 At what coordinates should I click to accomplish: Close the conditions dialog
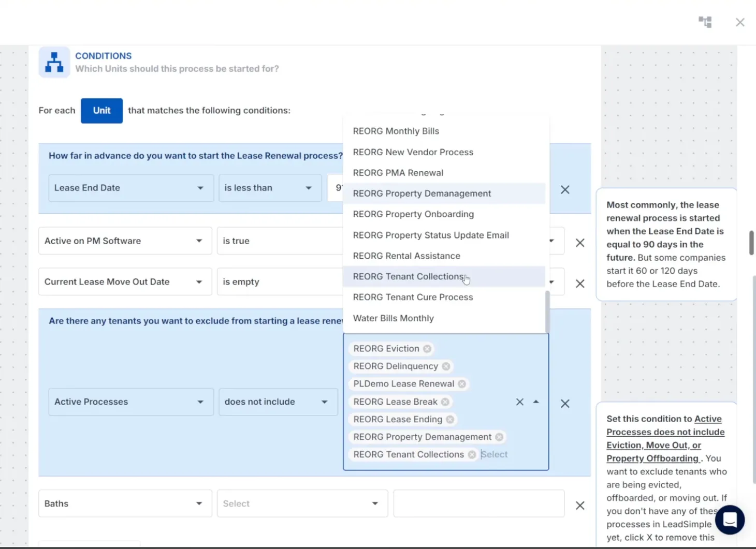point(740,22)
